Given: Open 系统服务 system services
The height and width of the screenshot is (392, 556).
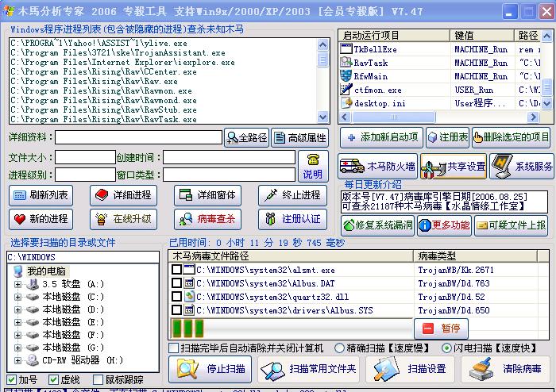Looking at the screenshot, I should point(522,166).
